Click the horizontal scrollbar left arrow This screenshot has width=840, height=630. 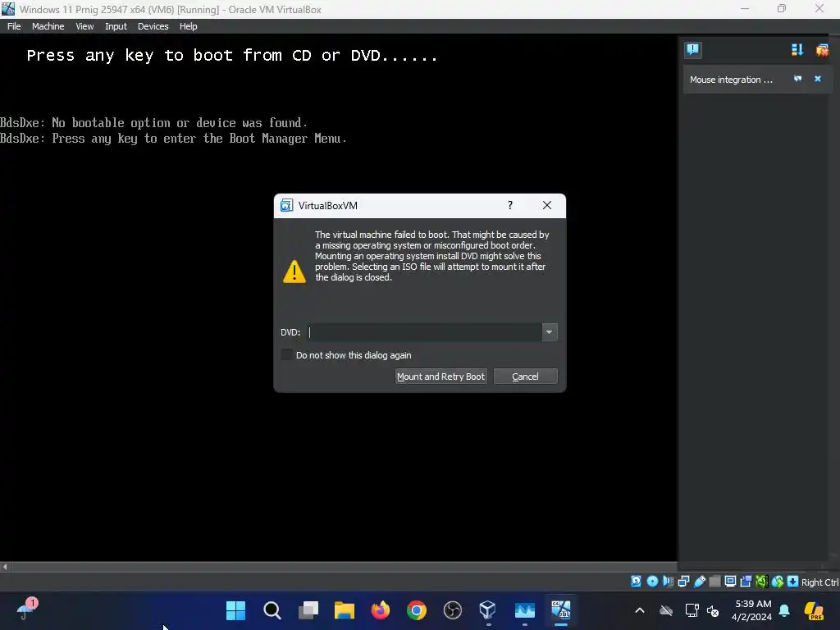pyautogui.click(x=5, y=566)
